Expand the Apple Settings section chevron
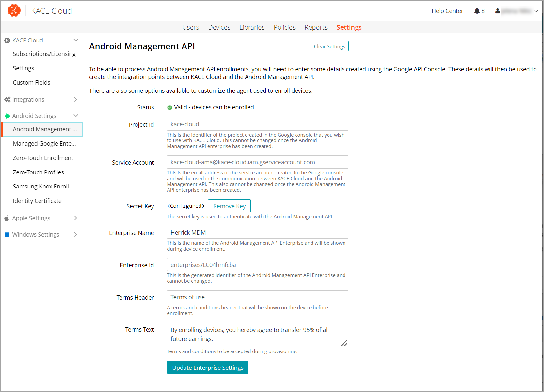This screenshot has height=392, width=544. (x=75, y=218)
